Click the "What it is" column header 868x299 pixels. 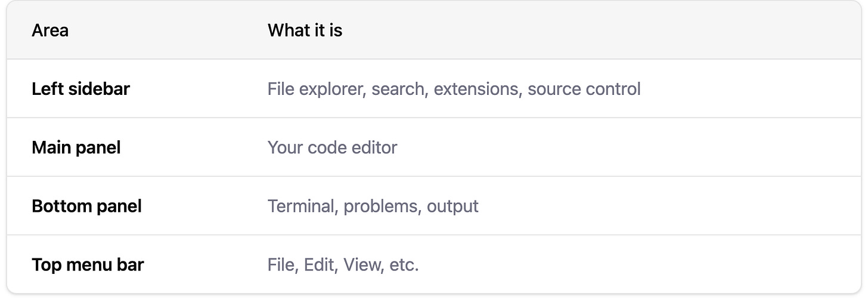pyautogui.click(x=305, y=30)
